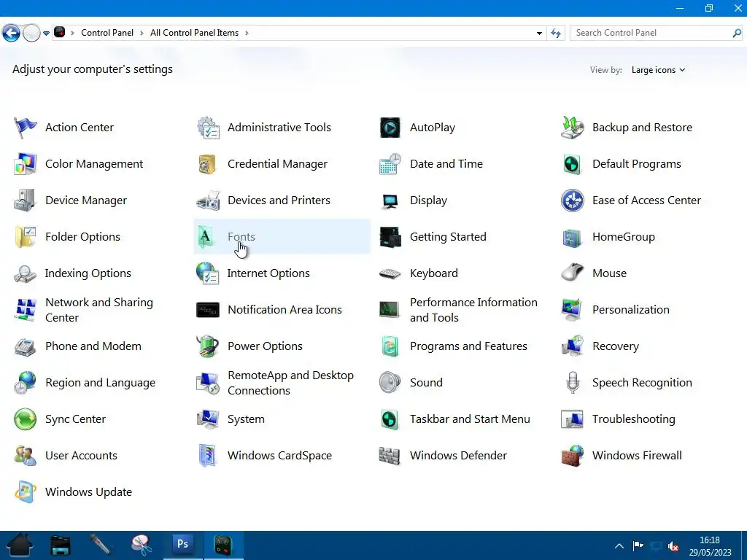Screen dimensions: 747x560
Task: Open the Internet Options globe icon
Action: coord(207,273)
